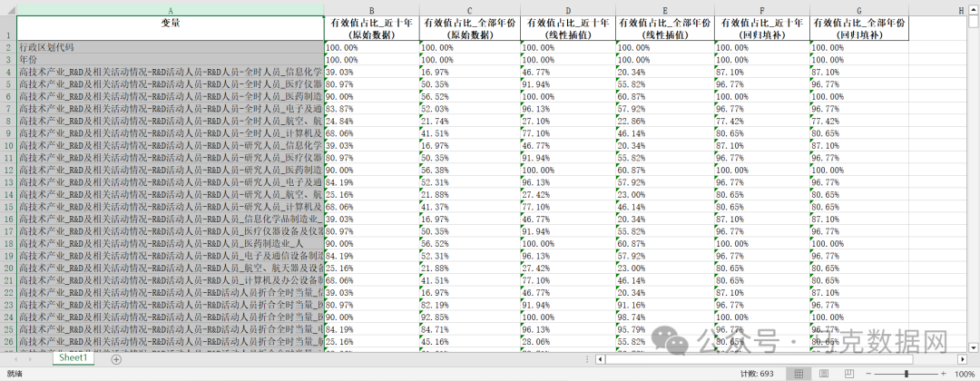
Task: Switch to Page Break Preview in the status bar
Action: pyautogui.click(x=849, y=374)
